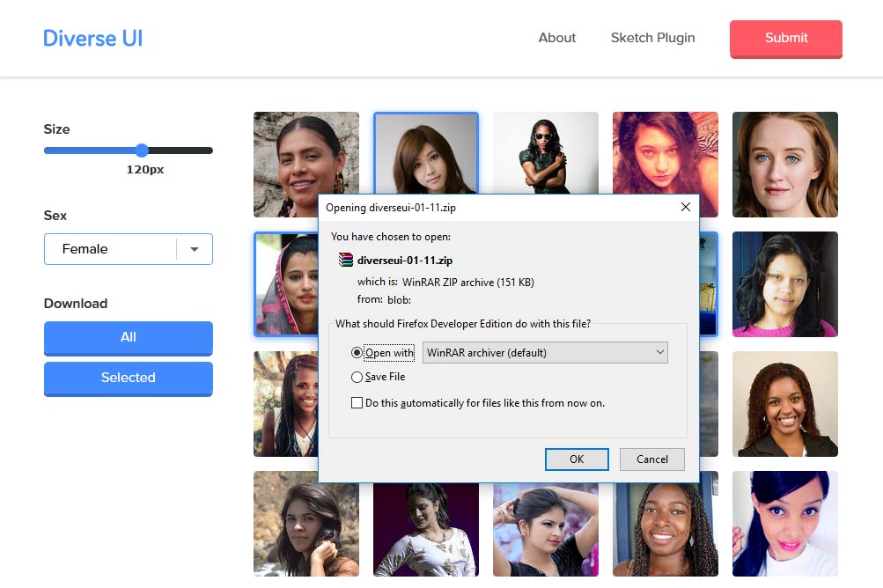The height and width of the screenshot is (588, 883).
Task: Select the Open with radio button
Action: tap(357, 353)
